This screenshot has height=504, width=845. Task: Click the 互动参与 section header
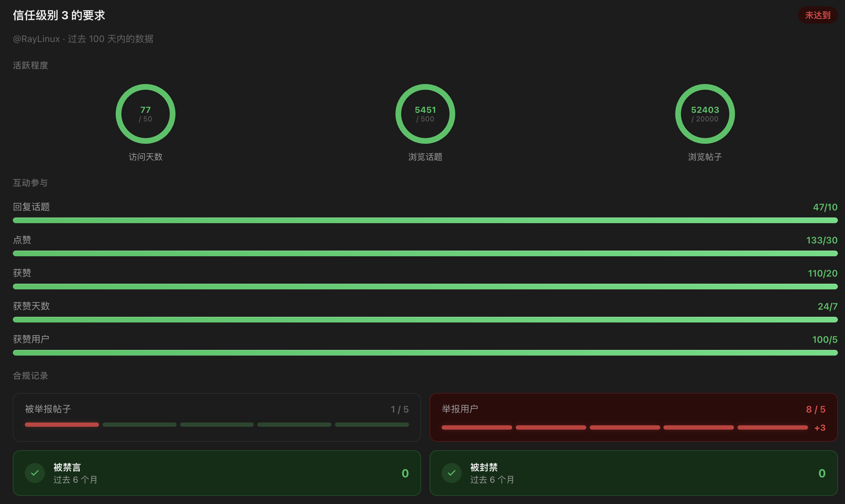point(30,183)
